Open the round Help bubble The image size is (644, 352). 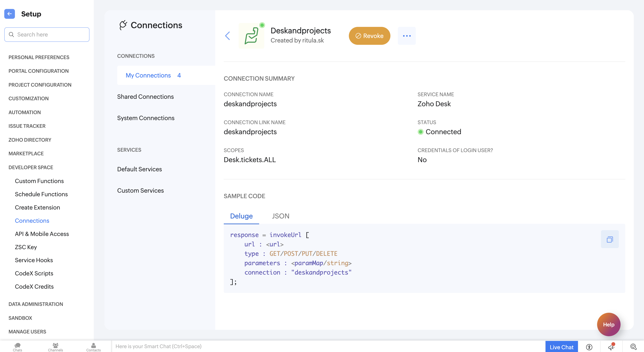tap(608, 324)
